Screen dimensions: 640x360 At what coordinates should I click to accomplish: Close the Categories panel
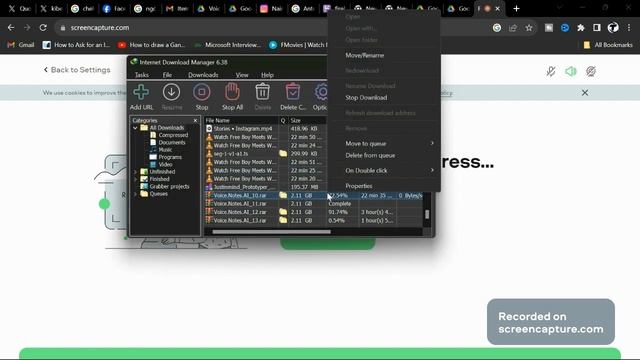195,120
